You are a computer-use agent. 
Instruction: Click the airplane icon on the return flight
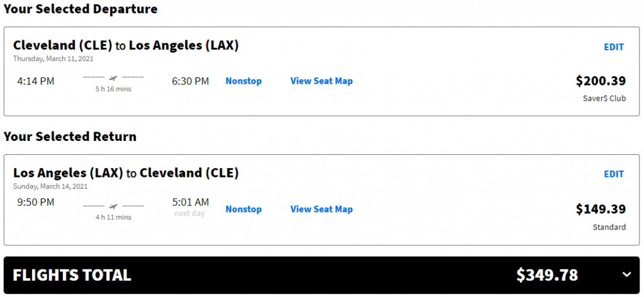click(113, 206)
